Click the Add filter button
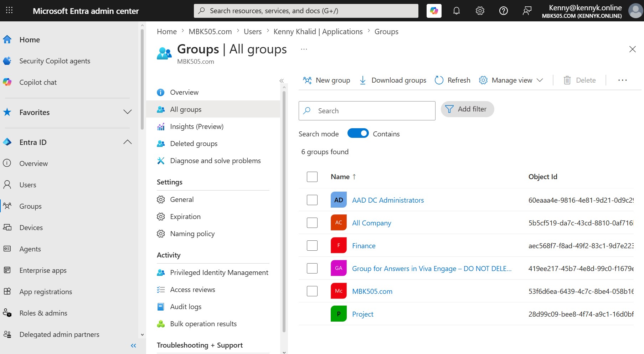This screenshot has width=644, height=354. pyautogui.click(x=467, y=109)
